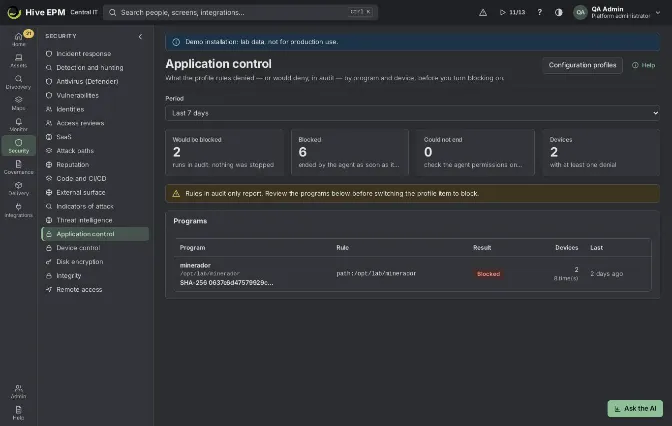Click the path:/opt/lab/minerador rule cell
The image size is (672, 426).
pos(376,273)
